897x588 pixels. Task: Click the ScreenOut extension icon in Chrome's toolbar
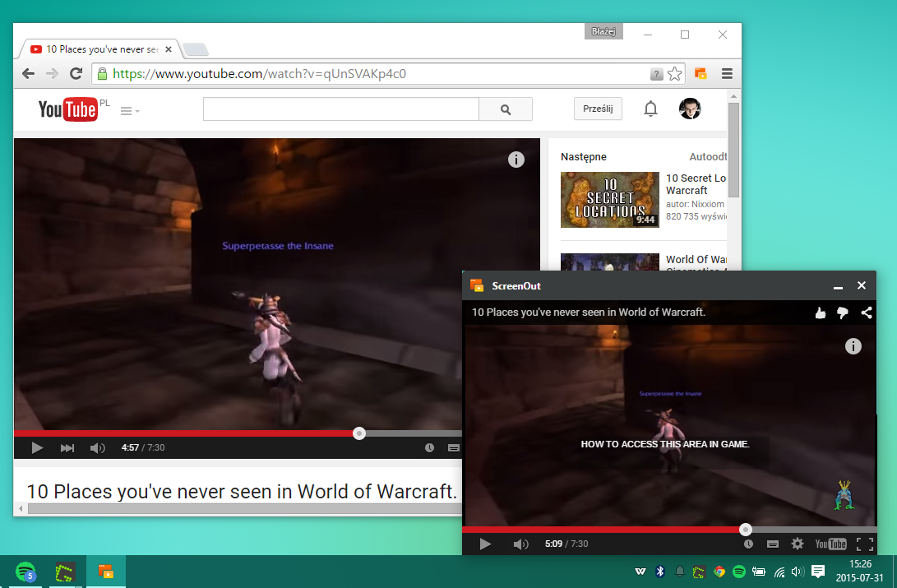tap(700, 74)
